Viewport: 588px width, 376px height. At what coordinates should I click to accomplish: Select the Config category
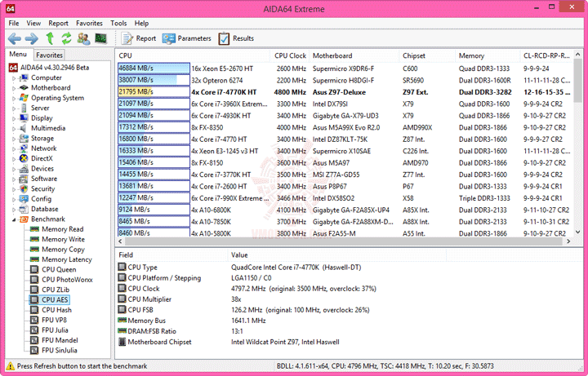click(41, 199)
